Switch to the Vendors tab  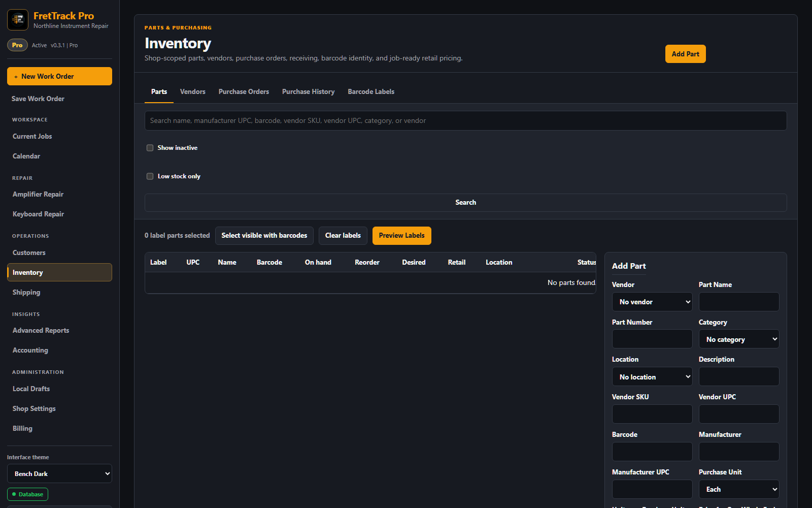pyautogui.click(x=193, y=92)
